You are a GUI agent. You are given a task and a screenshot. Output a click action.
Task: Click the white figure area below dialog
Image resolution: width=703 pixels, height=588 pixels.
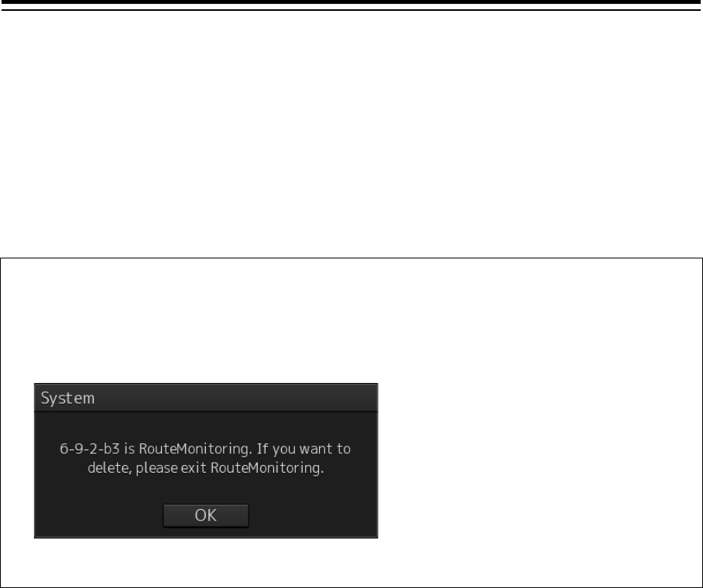click(206, 562)
